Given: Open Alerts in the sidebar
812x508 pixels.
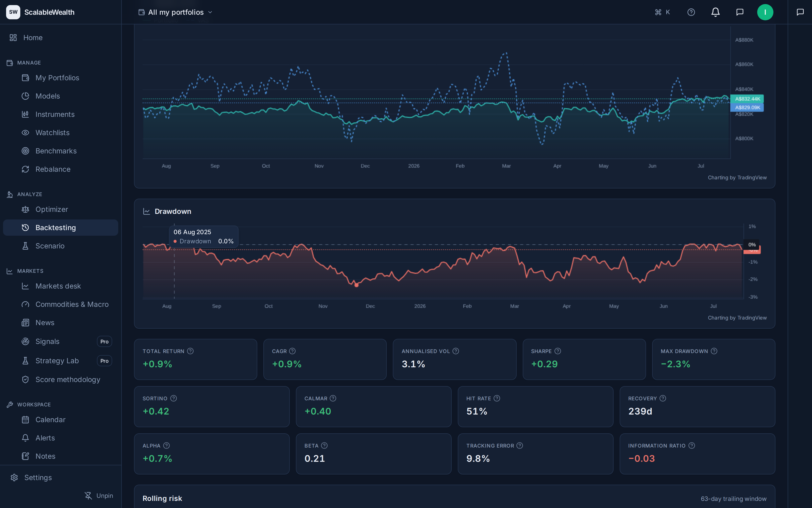Looking at the screenshot, I should coord(60,438).
